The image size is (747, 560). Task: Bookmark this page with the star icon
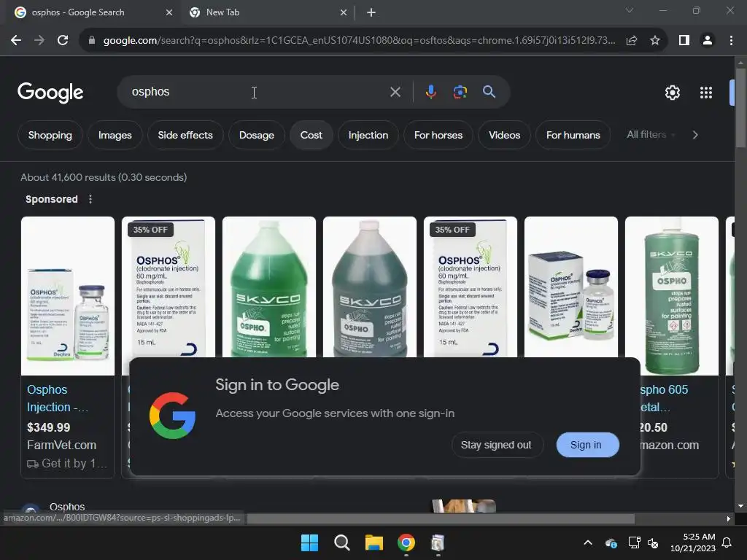pyautogui.click(x=655, y=41)
